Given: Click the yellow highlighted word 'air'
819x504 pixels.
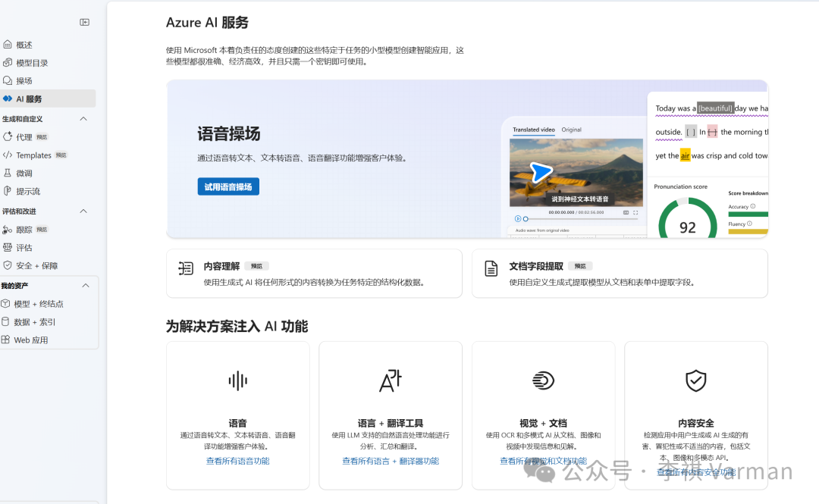Looking at the screenshot, I should [686, 155].
